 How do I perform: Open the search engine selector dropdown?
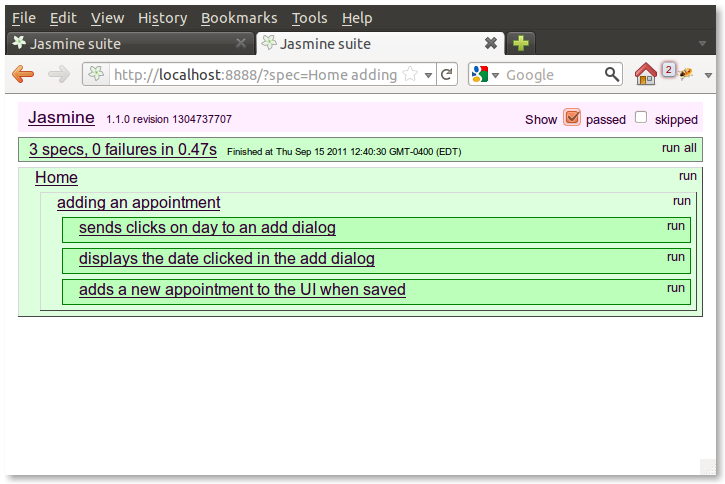[496, 75]
